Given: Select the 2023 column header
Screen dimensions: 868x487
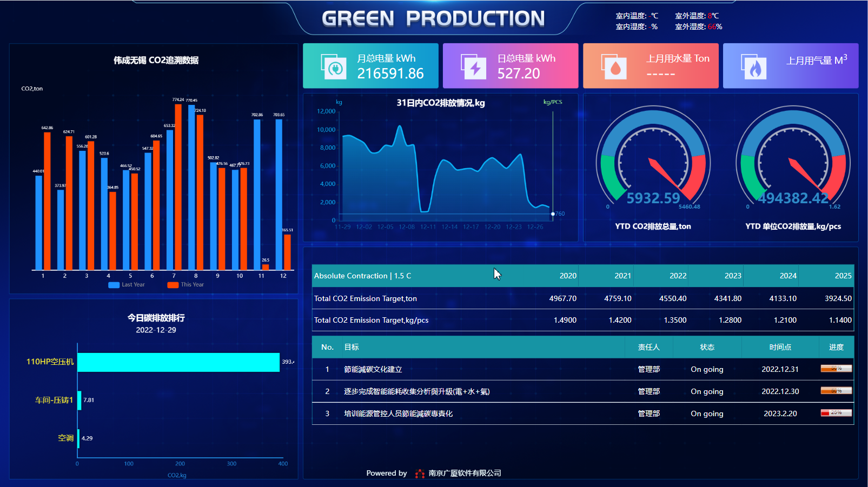Looking at the screenshot, I should 732,276.
